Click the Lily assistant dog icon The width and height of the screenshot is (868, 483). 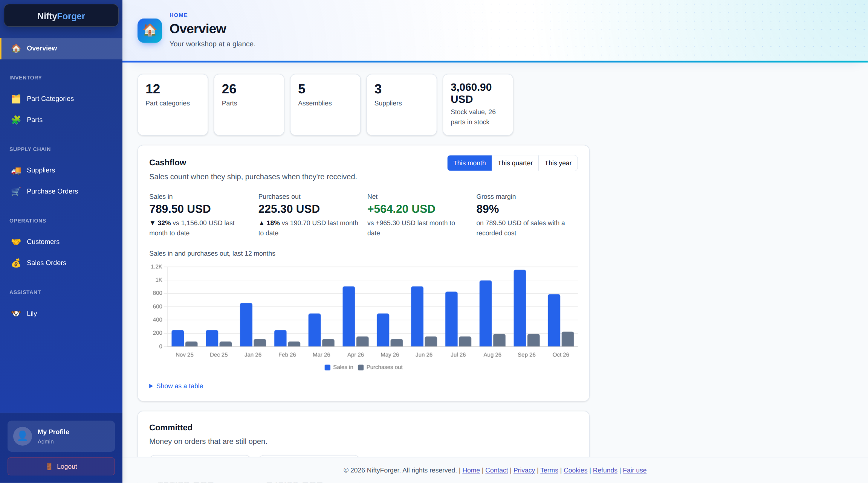point(16,314)
